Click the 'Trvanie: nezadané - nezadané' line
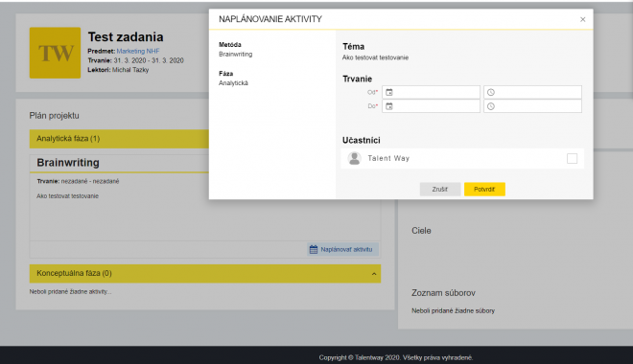 pyautogui.click(x=78, y=181)
